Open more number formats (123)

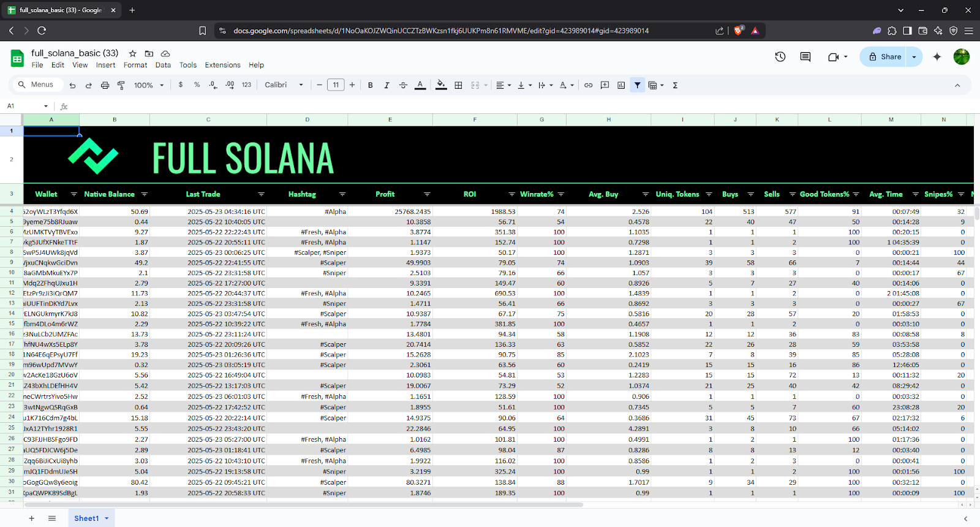click(246, 85)
